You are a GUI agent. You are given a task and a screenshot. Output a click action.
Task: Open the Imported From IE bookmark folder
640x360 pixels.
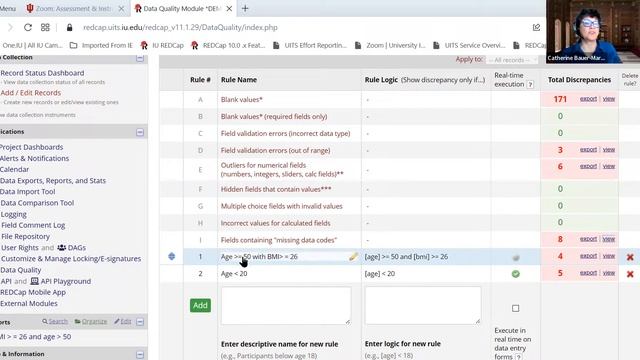101,45
